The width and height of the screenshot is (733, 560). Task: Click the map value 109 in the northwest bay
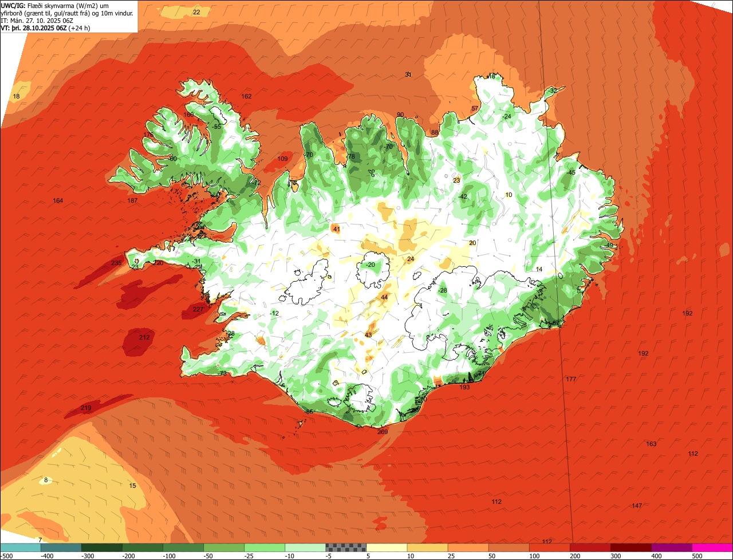click(x=283, y=159)
